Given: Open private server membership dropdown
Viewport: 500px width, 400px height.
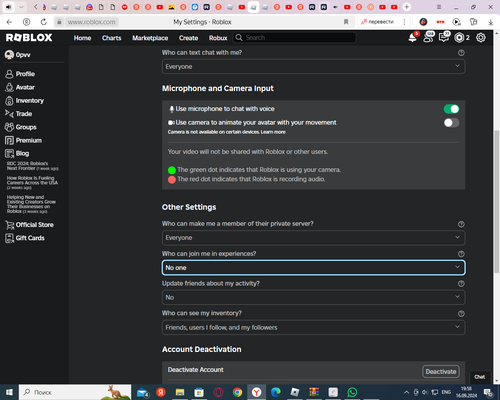Looking at the screenshot, I should click(x=313, y=238).
